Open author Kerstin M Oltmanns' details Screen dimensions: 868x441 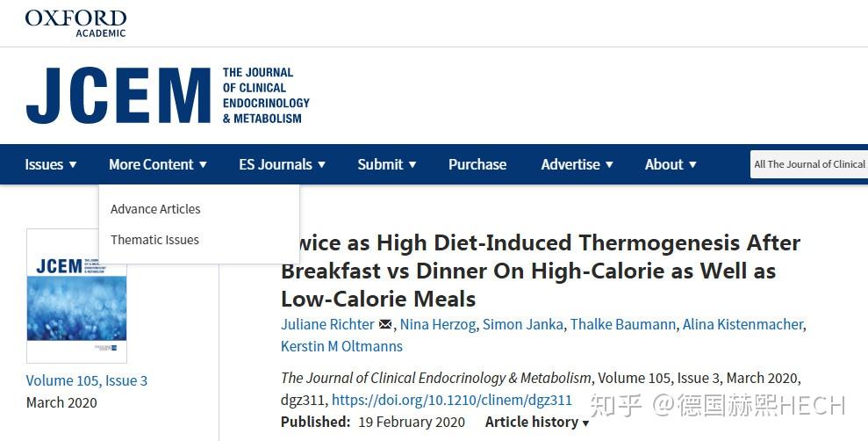click(341, 346)
